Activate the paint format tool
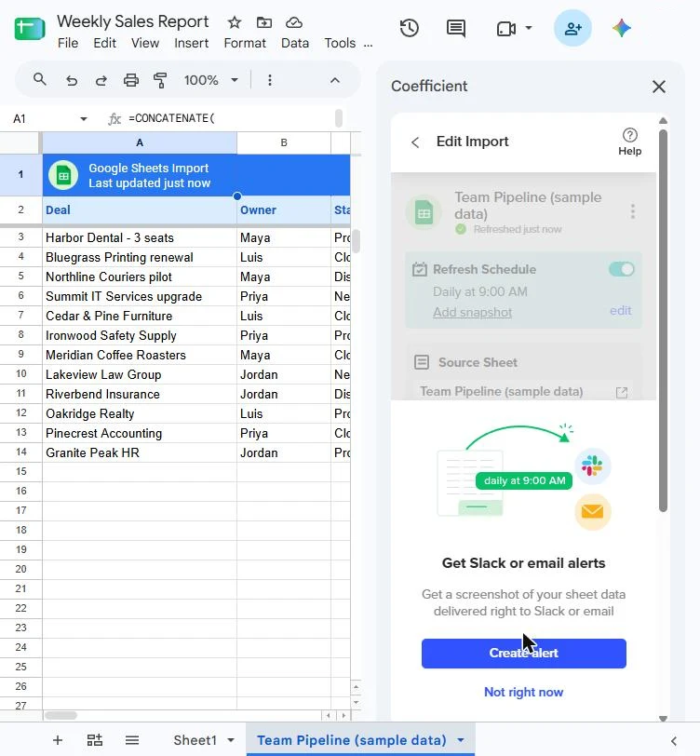Screen dimensions: 700x756 (160, 80)
